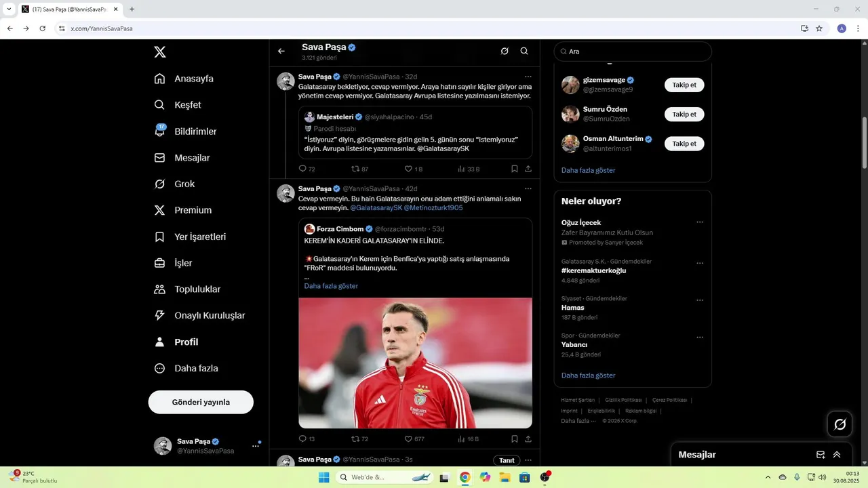Viewport: 868px width, 488px height.
Task: Open Chrome from the taskbar
Action: pos(465,477)
